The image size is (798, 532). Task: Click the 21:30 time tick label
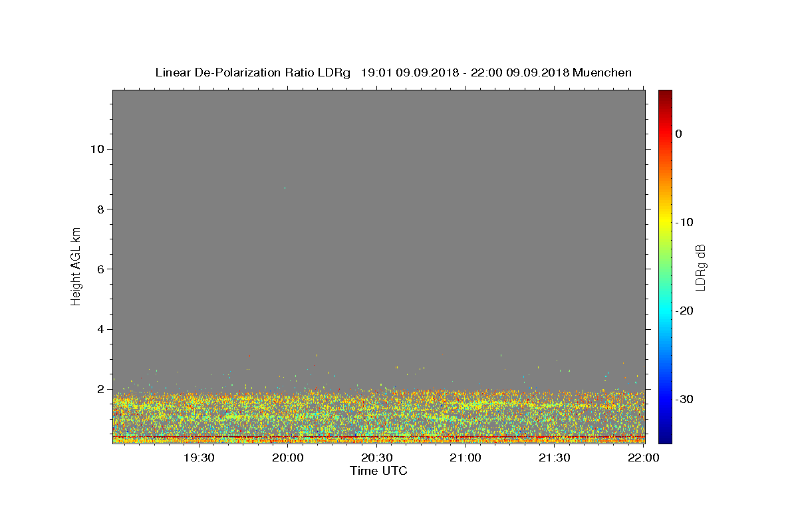click(x=555, y=458)
